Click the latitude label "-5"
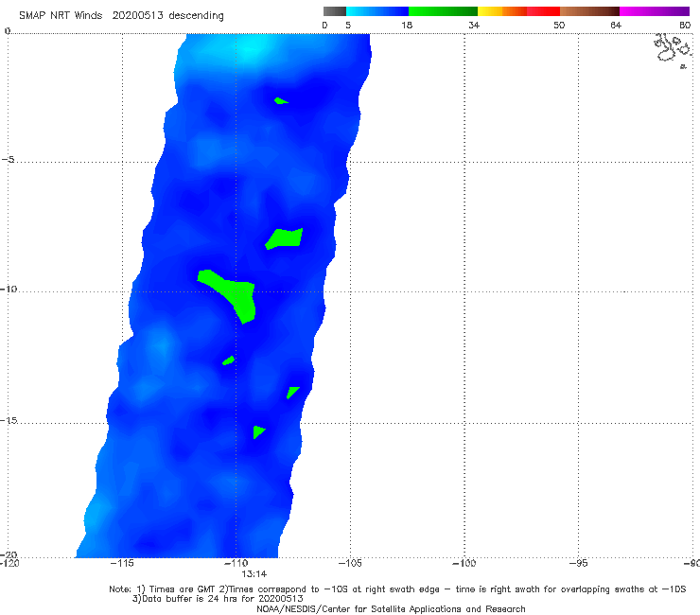This screenshot has width=700, height=615. [x=9, y=160]
